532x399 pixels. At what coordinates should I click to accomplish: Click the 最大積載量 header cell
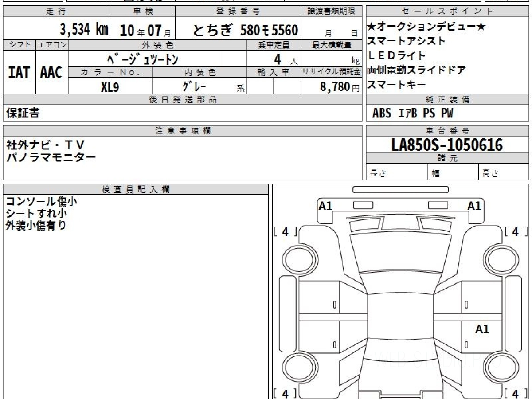tap(332, 45)
